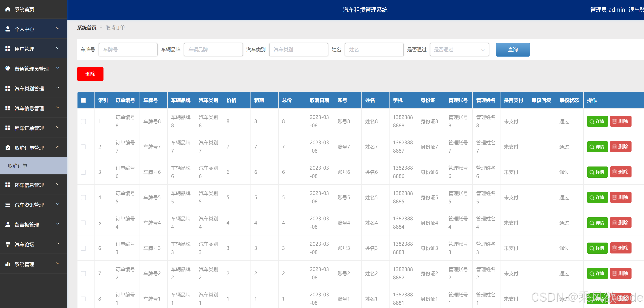
Task: Select the 取消订单 submenu item
Action: [x=18, y=166]
